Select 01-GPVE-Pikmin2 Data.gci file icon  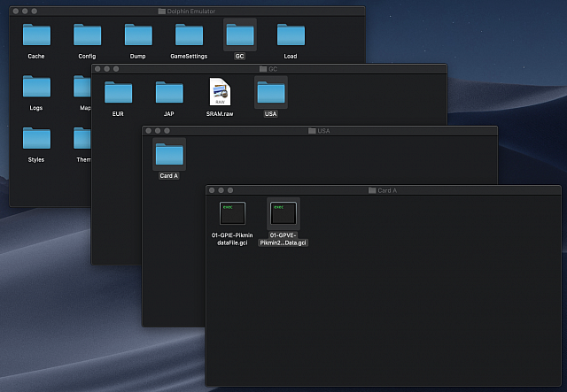pyautogui.click(x=283, y=213)
